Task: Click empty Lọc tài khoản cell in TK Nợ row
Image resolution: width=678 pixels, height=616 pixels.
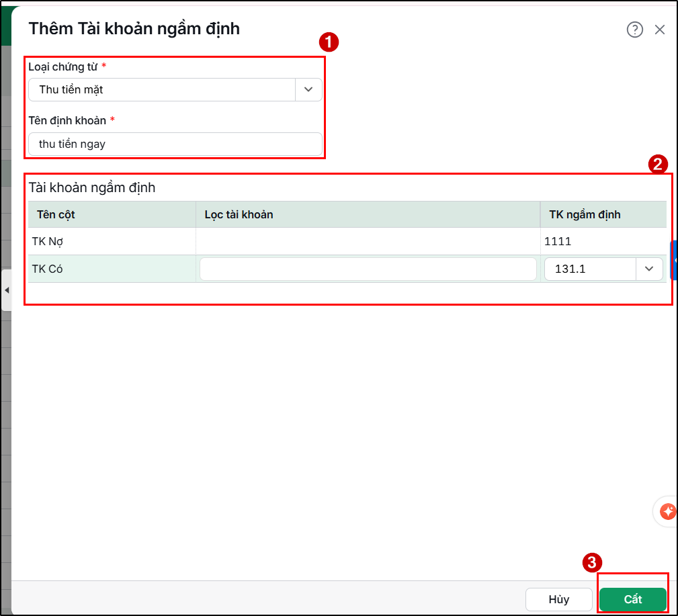Action: tap(368, 241)
